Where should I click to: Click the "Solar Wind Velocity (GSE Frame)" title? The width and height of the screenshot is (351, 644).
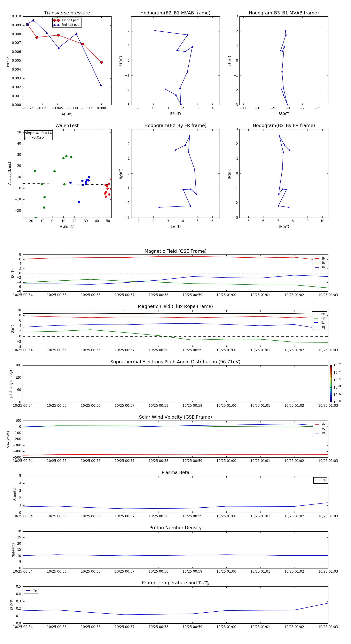175,417
